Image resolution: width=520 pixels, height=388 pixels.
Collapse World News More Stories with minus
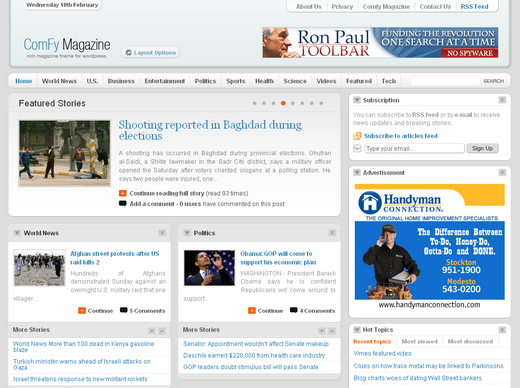tap(162, 331)
